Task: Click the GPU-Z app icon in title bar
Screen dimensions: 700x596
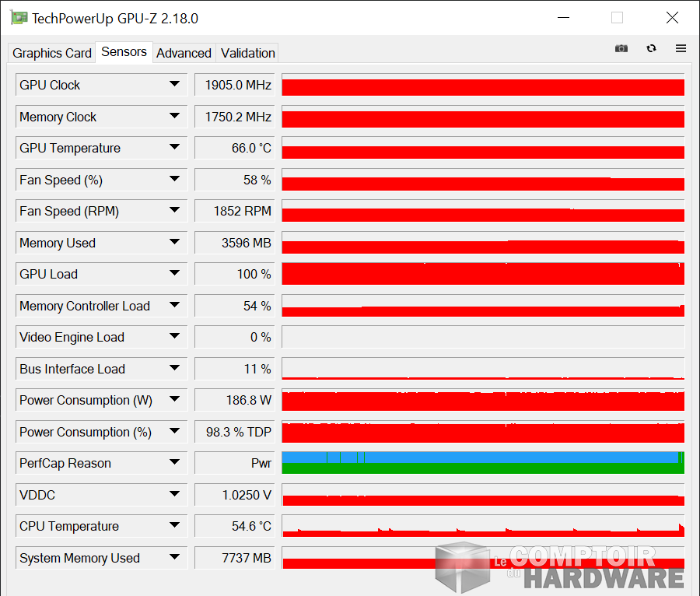Action: pyautogui.click(x=19, y=18)
